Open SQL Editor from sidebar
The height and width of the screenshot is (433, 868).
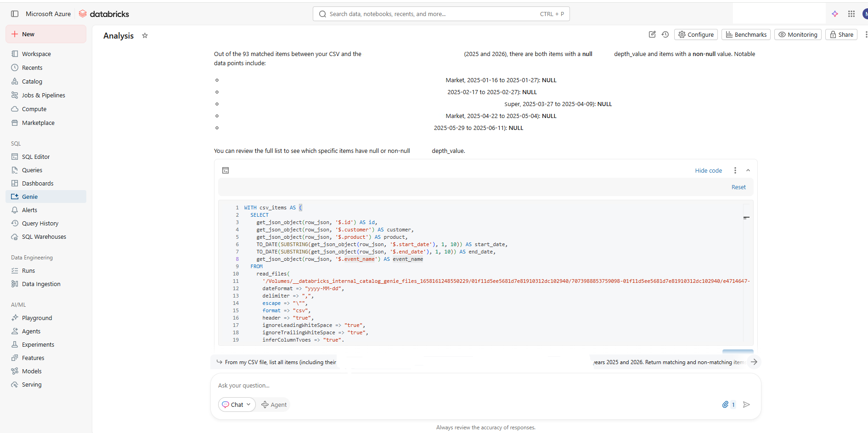point(36,157)
